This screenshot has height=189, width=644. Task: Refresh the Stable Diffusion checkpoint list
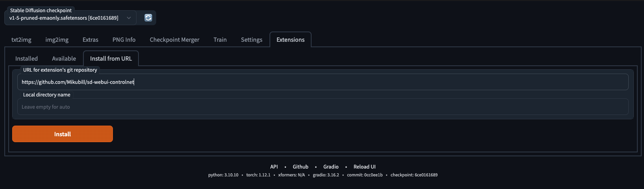pyautogui.click(x=148, y=18)
